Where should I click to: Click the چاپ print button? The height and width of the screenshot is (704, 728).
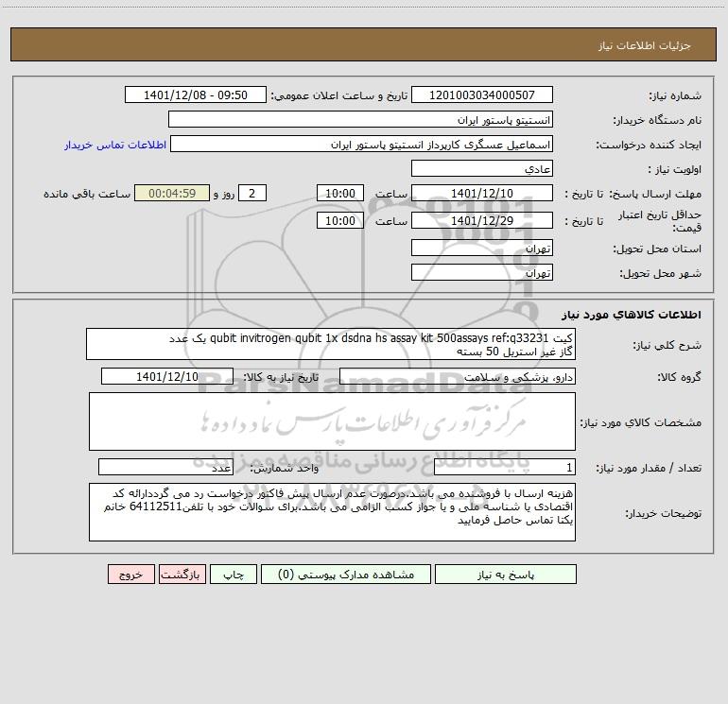234,574
